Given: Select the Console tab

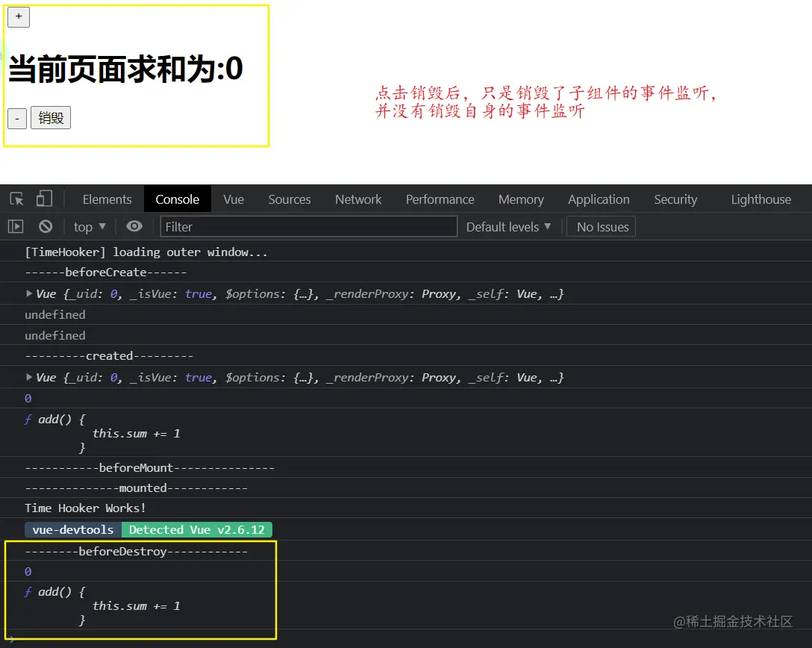Looking at the screenshot, I should coord(177,199).
